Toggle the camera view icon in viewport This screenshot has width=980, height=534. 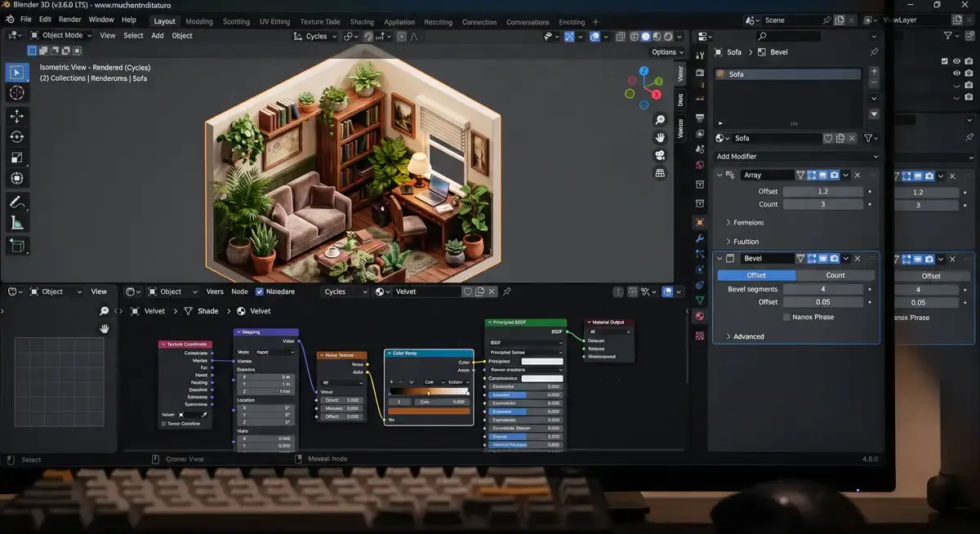[660, 155]
